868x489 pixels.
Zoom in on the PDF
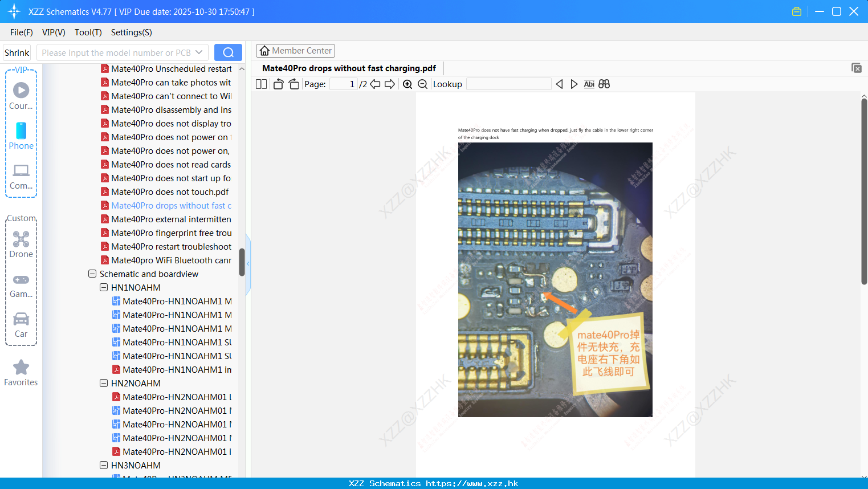[x=407, y=84]
